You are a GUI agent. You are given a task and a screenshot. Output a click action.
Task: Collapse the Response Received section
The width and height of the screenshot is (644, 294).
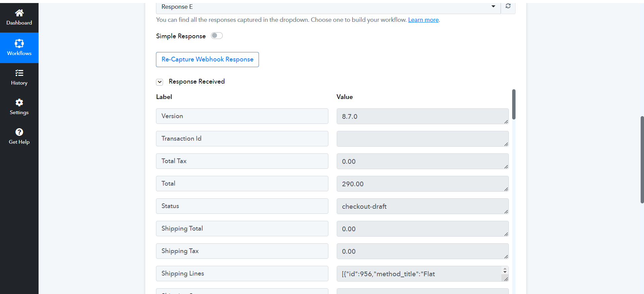[160, 82]
